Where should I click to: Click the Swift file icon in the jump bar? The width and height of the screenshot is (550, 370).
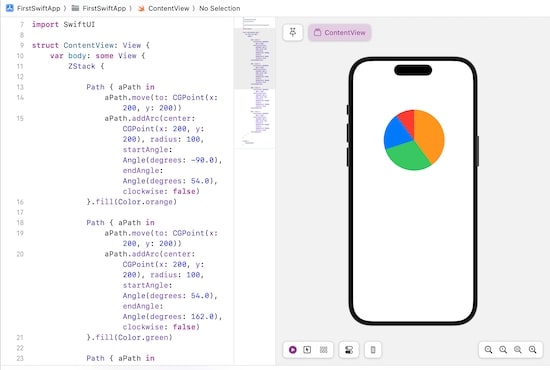[141, 8]
